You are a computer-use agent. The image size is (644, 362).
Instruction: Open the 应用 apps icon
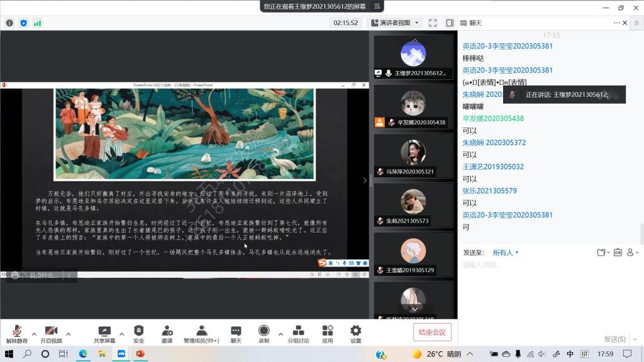pyautogui.click(x=327, y=333)
